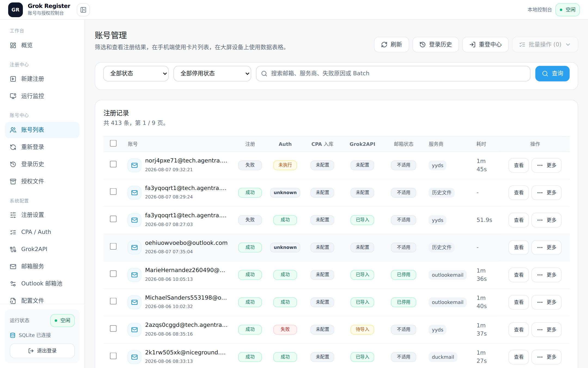Check the 2azqs0cggd@tech.agentra row checkbox
The image size is (588, 368).
(x=113, y=328)
